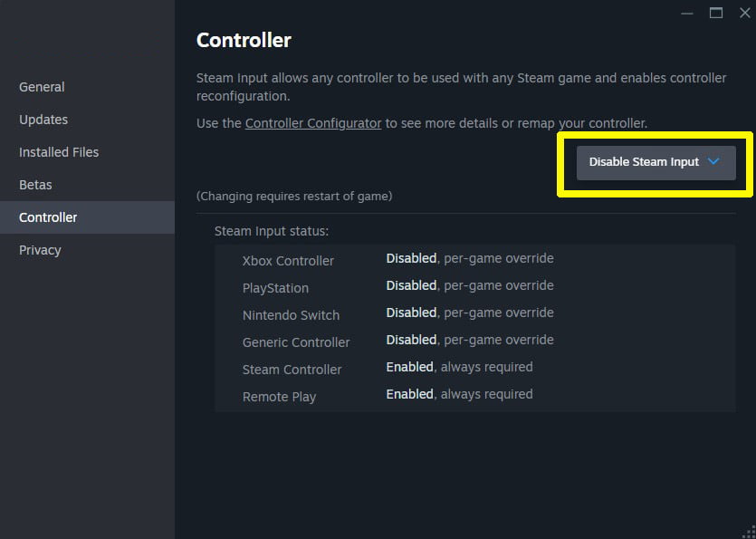Go to the Betas page
Screen dimensions: 756x539
tap(35, 185)
